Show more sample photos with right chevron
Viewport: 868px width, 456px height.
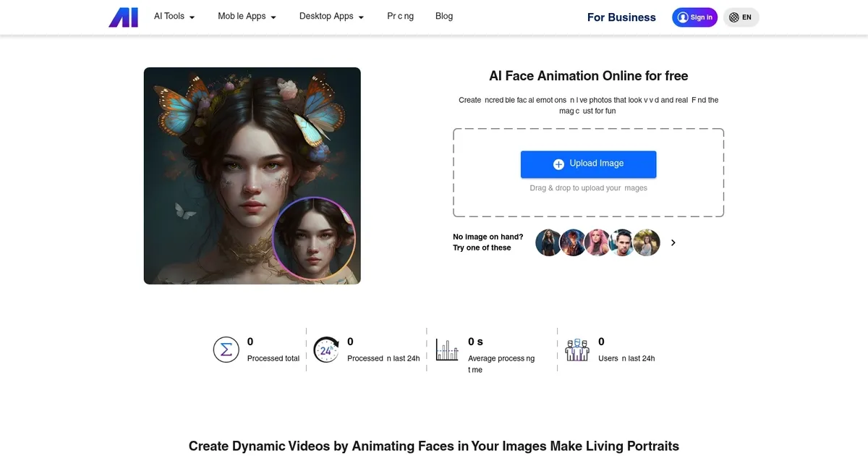pyautogui.click(x=673, y=243)
